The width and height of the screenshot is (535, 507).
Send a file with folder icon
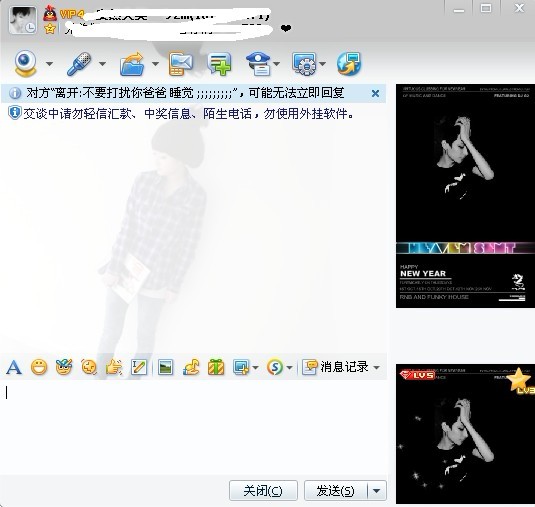pos(132,63)
